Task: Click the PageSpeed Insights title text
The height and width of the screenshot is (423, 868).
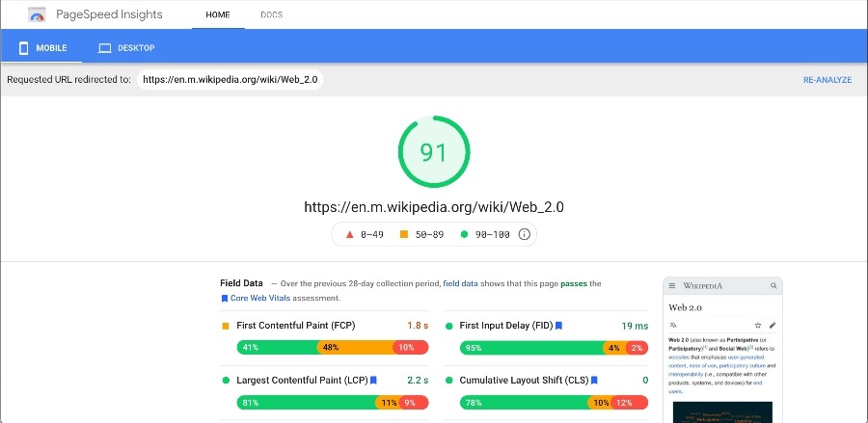Action: point(110,14)
